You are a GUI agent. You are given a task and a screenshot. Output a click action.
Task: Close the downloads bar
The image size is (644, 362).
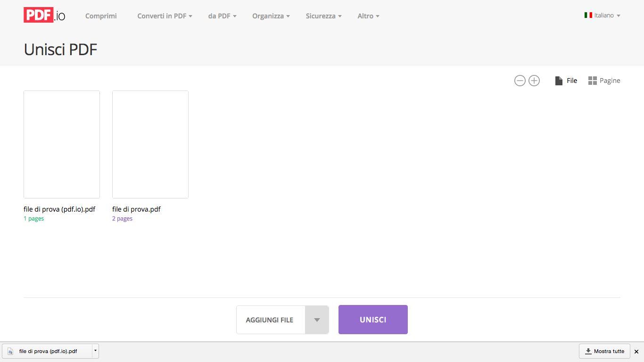point(636,352)
